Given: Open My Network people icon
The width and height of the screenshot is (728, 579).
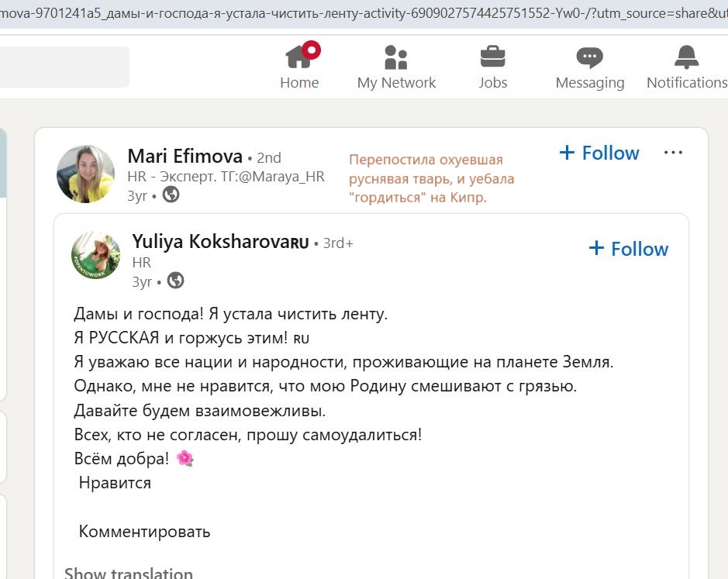Looking at the screenshot, I should 396,57.
